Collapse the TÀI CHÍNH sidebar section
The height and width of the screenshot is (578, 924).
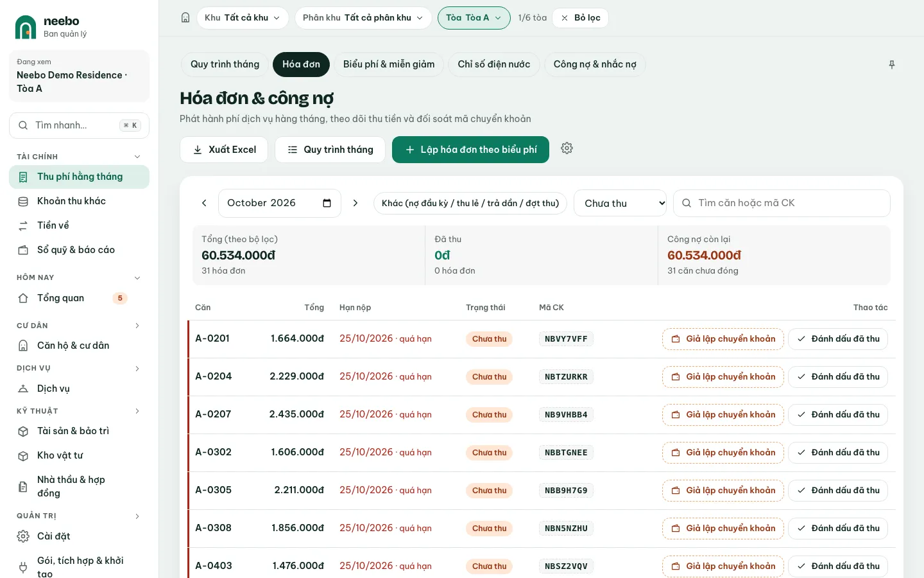click(x=137, y=157)
